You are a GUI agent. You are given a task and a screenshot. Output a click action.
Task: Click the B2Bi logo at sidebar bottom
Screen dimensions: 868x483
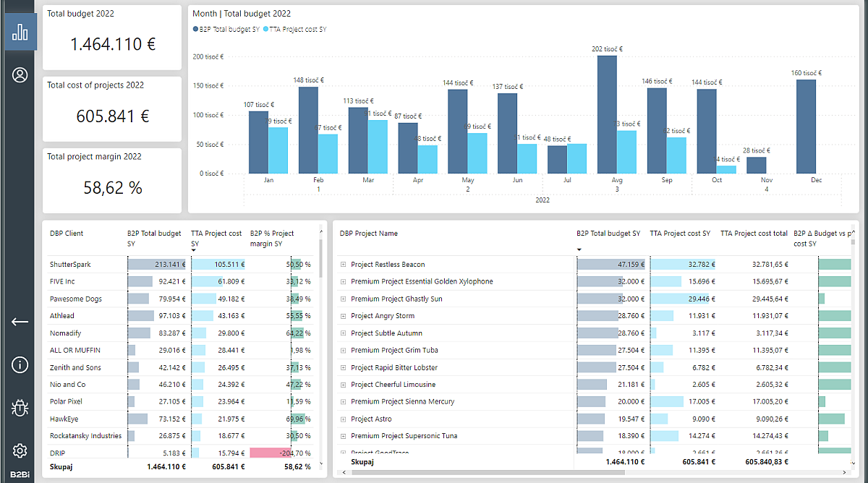tap(20, 475)
